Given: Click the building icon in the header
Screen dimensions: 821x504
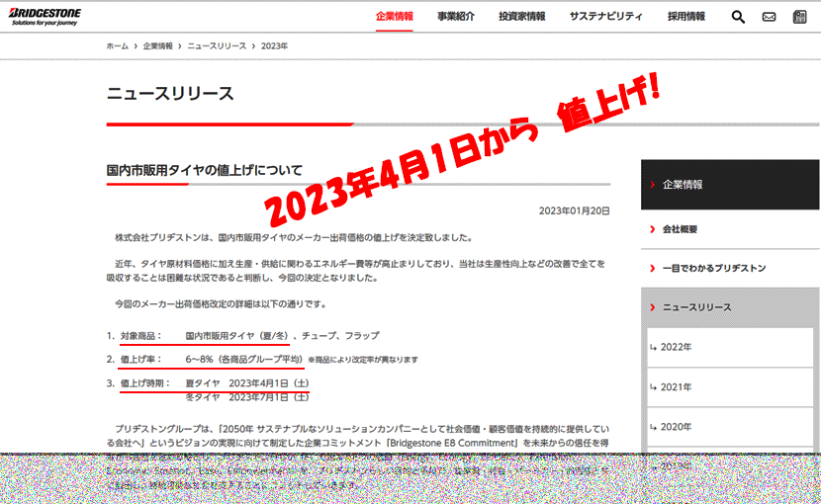Looking at the screenshot, I should tap(799, 17).
